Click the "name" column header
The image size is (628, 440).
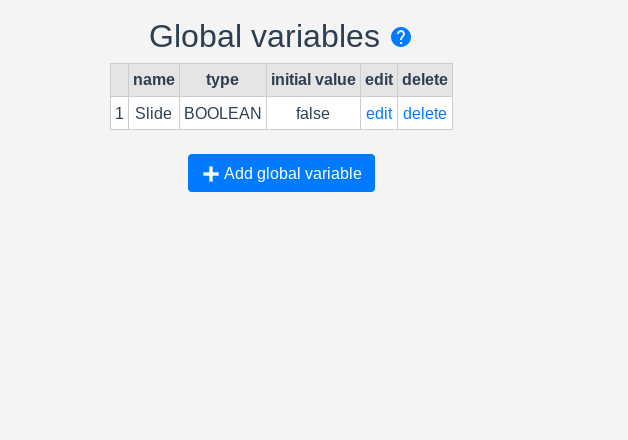(x=154, y=80)
